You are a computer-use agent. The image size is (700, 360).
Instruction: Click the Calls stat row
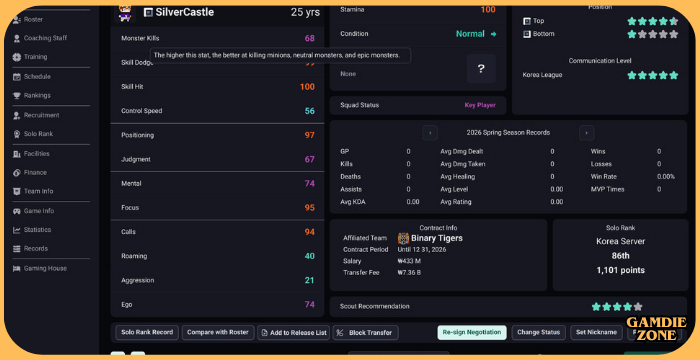(217, 232)
